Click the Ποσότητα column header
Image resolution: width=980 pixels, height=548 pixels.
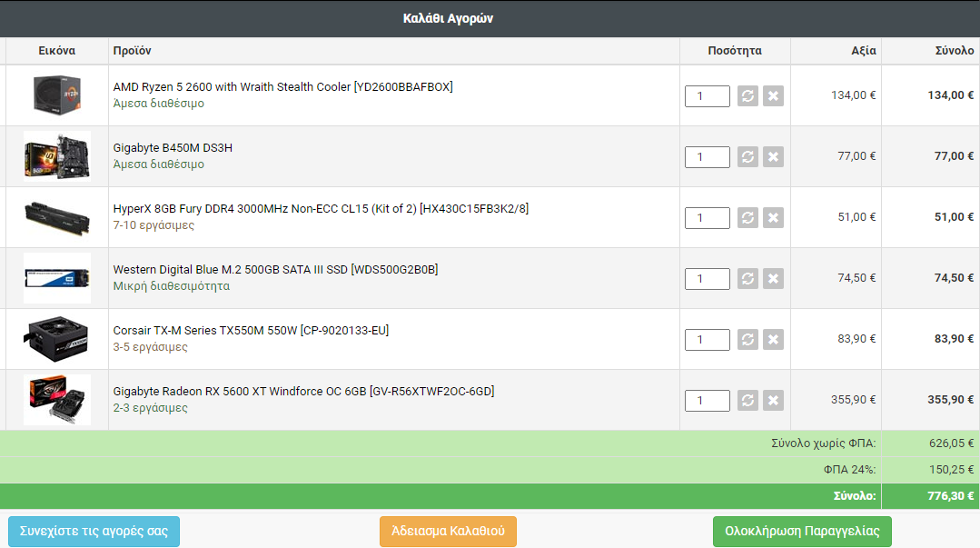[x=735, y=51]
